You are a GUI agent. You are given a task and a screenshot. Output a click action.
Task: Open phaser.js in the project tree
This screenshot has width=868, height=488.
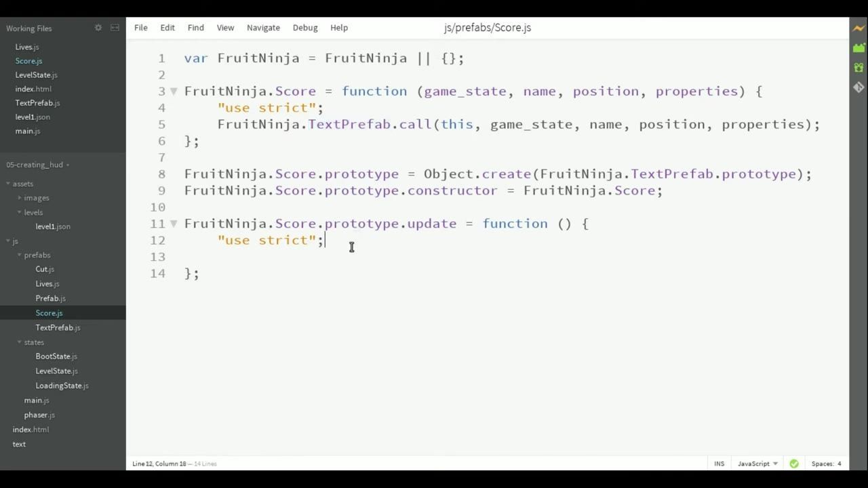point(39,415)
